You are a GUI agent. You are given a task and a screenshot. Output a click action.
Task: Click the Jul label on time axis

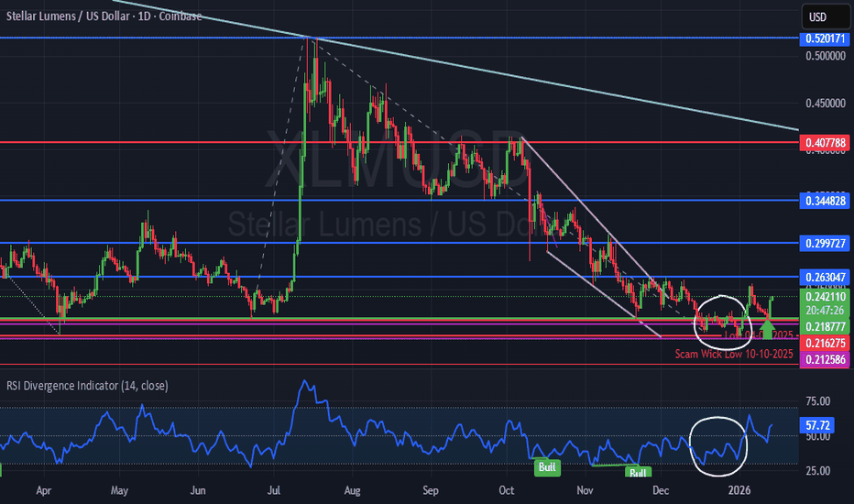click(272, 491)
